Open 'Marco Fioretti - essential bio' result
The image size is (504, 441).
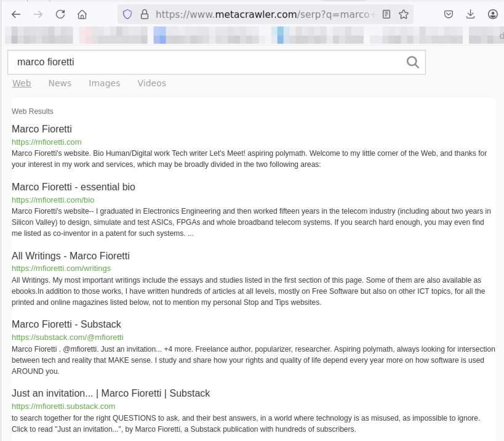(73, 187)
